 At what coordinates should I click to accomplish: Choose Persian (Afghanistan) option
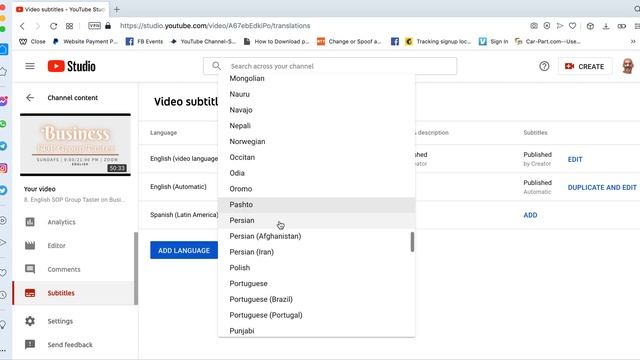point(316,236)
